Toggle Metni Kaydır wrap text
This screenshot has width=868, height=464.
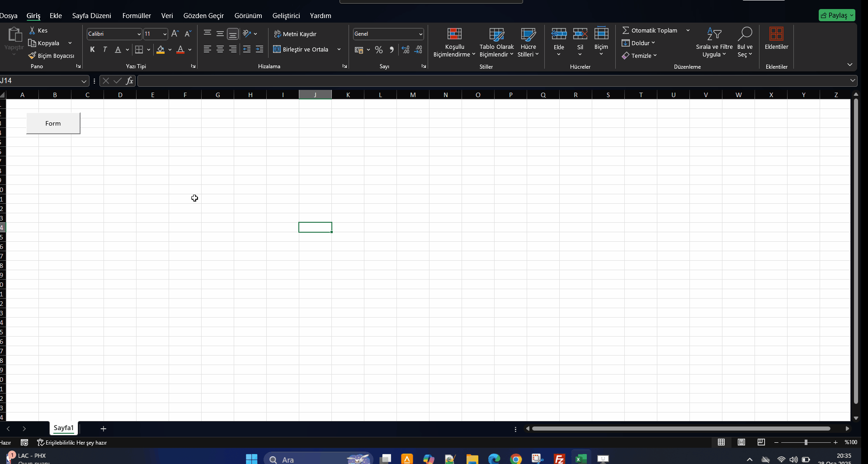click(x=295, y=34)
